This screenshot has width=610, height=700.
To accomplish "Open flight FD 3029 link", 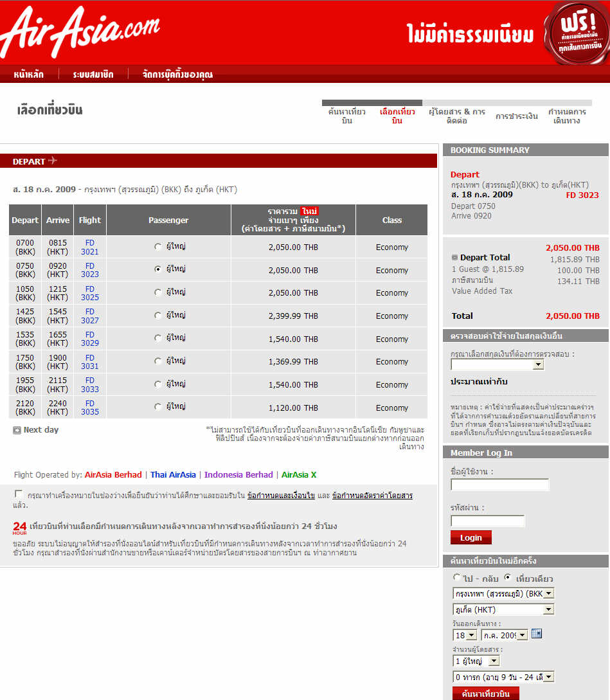I will [x=90, y=339].
